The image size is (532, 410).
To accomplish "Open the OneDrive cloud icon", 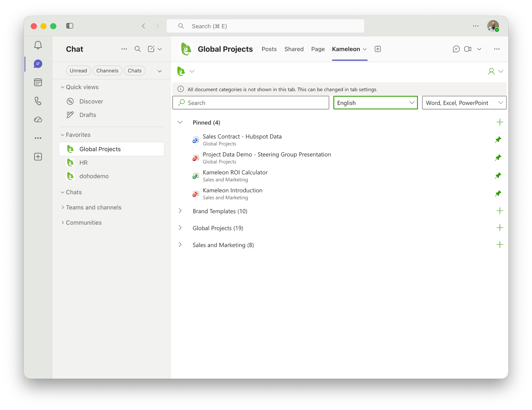I will pyautogui.click(x=38, y=119).
